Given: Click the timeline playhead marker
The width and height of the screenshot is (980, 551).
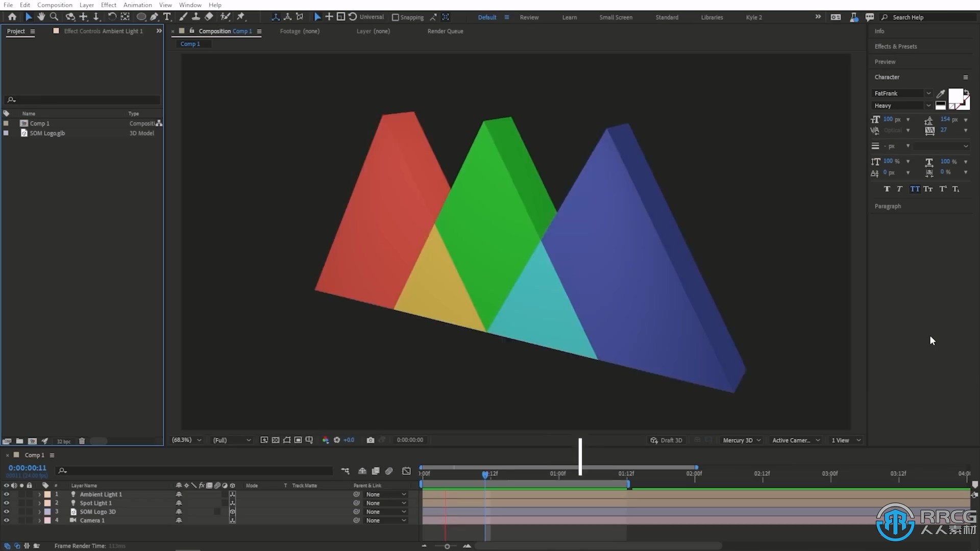Looking at the screenshot, I should pyautogui.click(x=484, y=473).
